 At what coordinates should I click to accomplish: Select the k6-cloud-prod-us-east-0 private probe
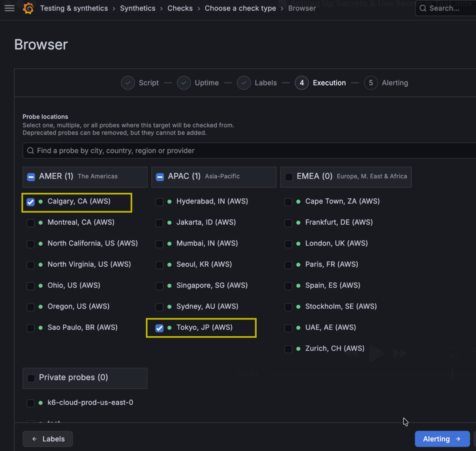point(30,403)
